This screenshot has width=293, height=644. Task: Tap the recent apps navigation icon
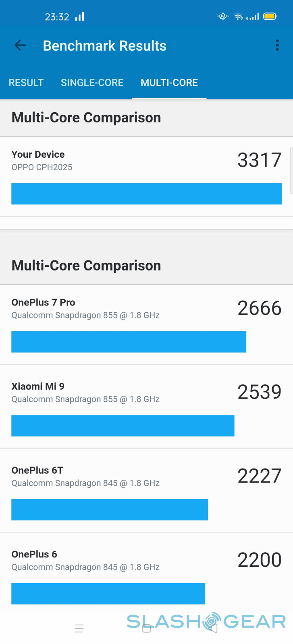click(79, 628)
